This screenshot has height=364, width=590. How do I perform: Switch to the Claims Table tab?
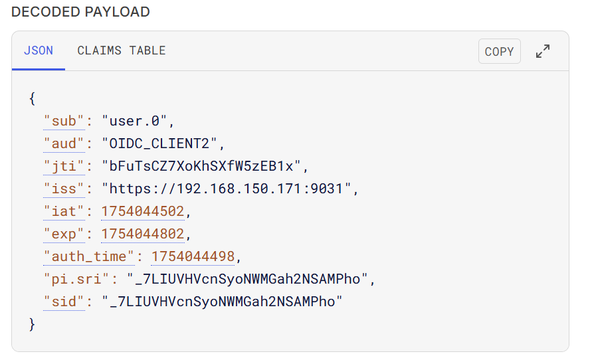[122, 50]
